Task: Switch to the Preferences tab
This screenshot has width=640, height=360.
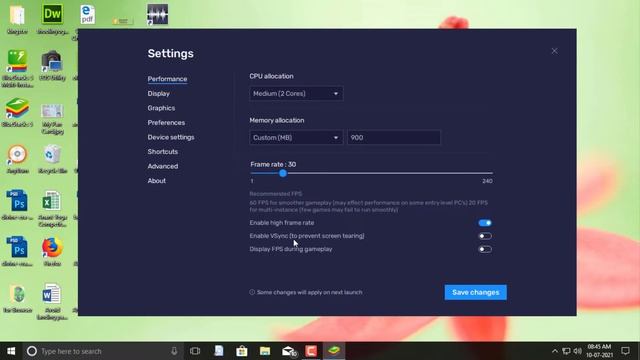Action: 166,122
